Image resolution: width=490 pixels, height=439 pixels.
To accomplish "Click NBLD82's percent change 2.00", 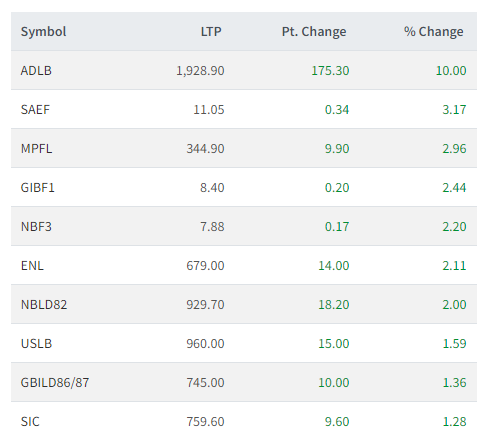I will click(x=454, y=305).
